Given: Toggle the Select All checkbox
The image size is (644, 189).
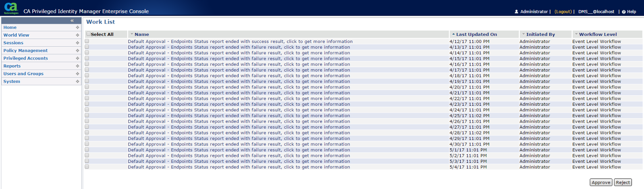Looking at the screenshot, I should click(x=88, y=34).
